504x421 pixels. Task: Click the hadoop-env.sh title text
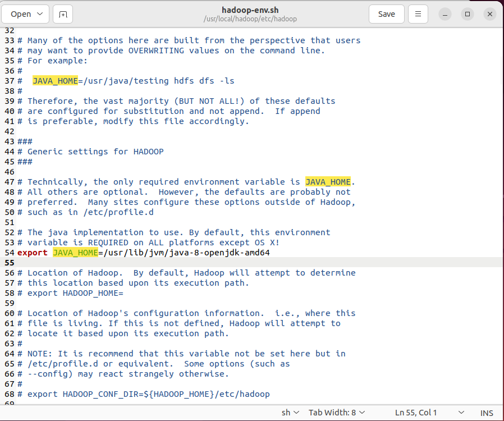pyautogui.click(x=250, y=10)
